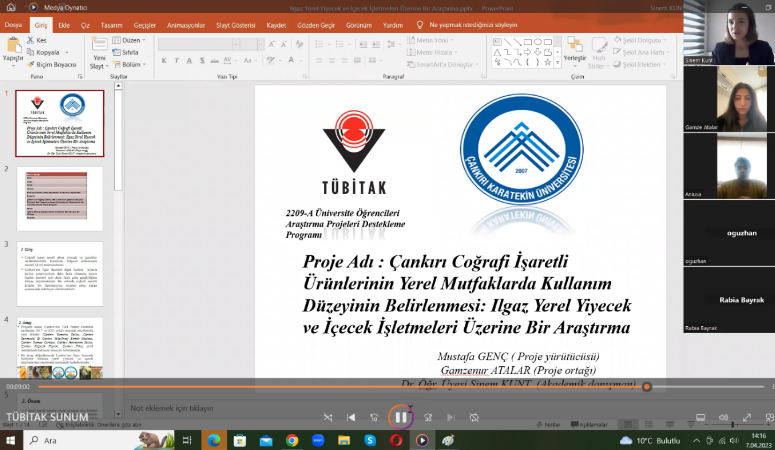Open media player volume control
The image size is (775, 450).
(x=724, y=417)
